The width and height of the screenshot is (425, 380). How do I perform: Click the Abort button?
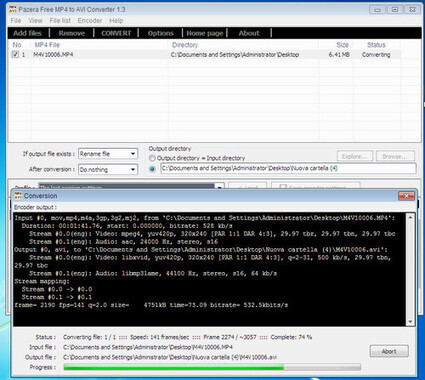(x=389, y=351)
